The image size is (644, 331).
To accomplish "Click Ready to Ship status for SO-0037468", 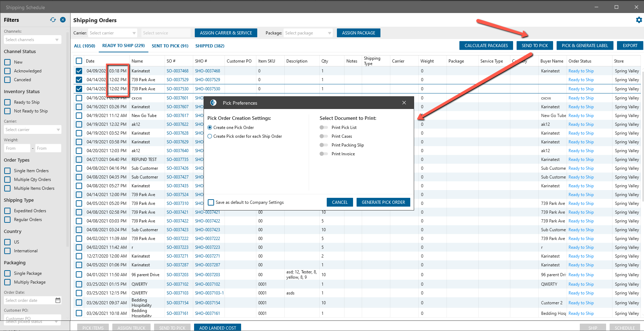I will click(x=581, y=71).
